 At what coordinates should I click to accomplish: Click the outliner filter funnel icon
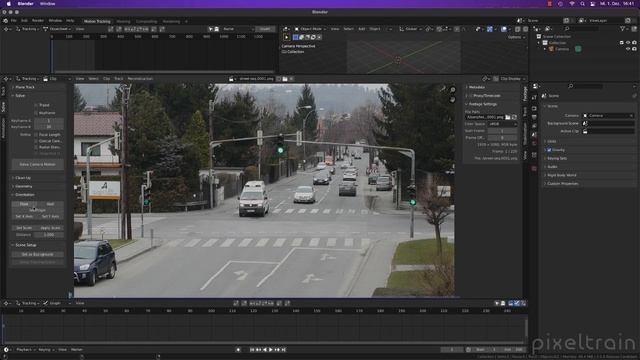pos(622,29)
